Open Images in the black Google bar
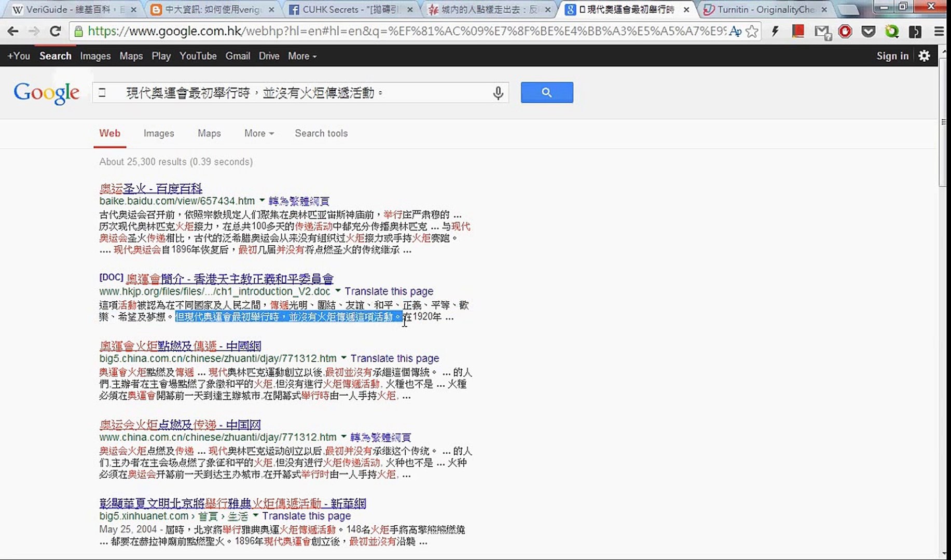951x560 pixels. 95,56
